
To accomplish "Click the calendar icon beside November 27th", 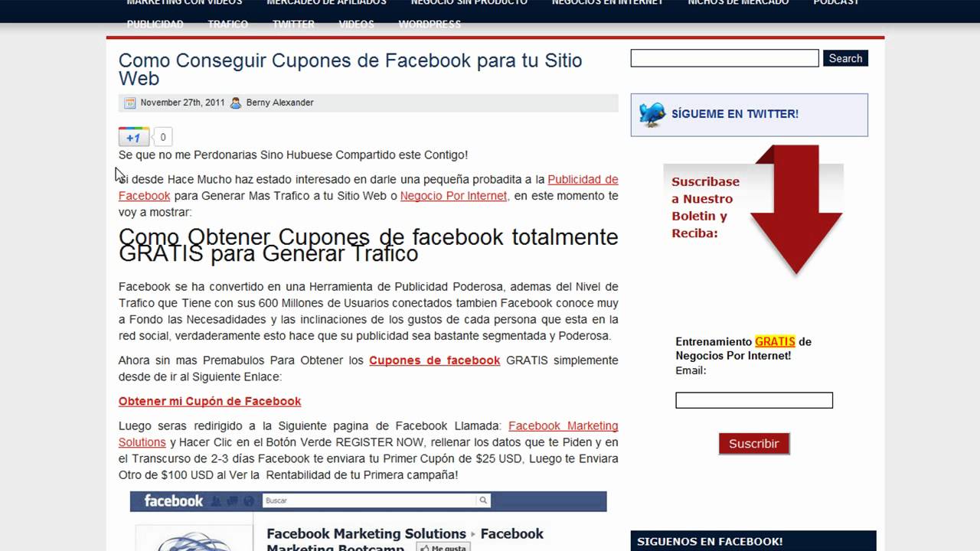I will pyautogui.click(x=130, y=103).
